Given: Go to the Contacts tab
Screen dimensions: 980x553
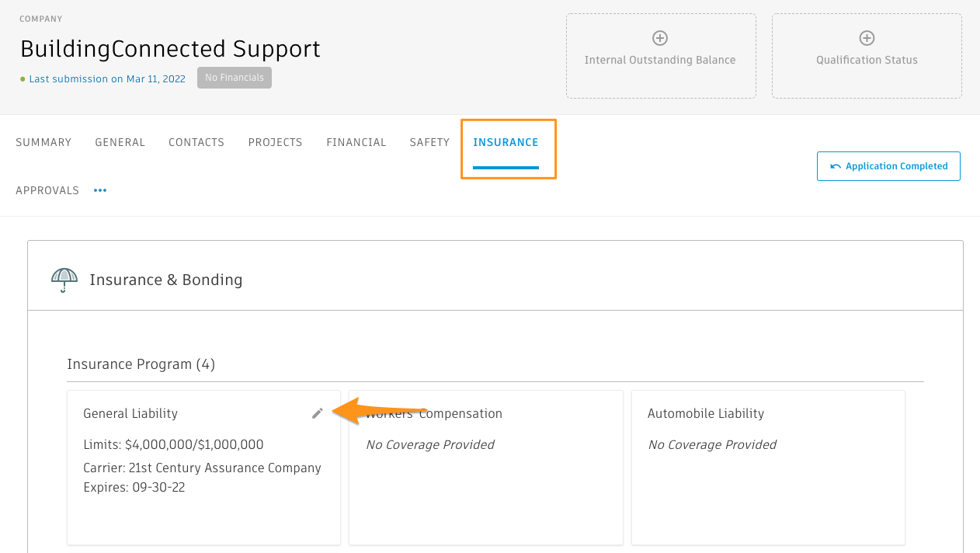Looking at the screenshot, I should tap(196, 142).
